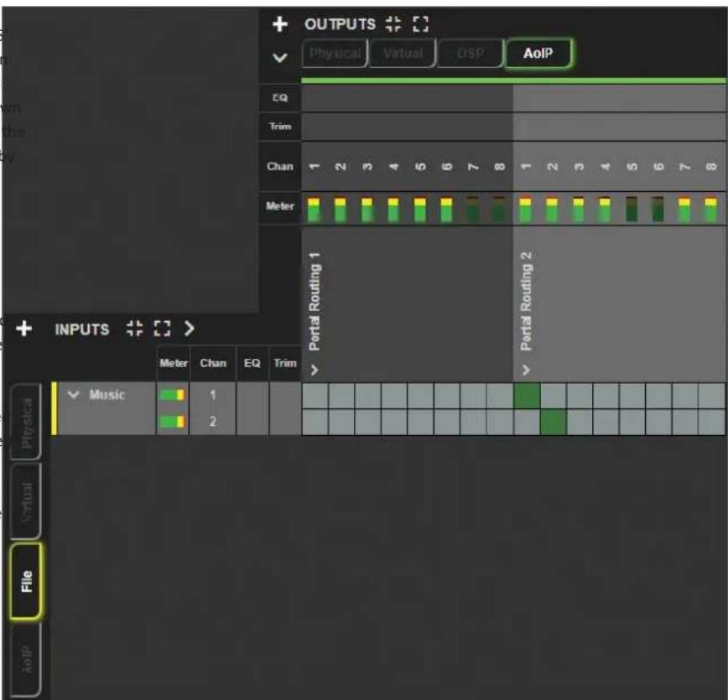Click Portal Routing 1 channel 1 output meter
The width and height of the screenshot is (728, 700).
pos(314,210)
